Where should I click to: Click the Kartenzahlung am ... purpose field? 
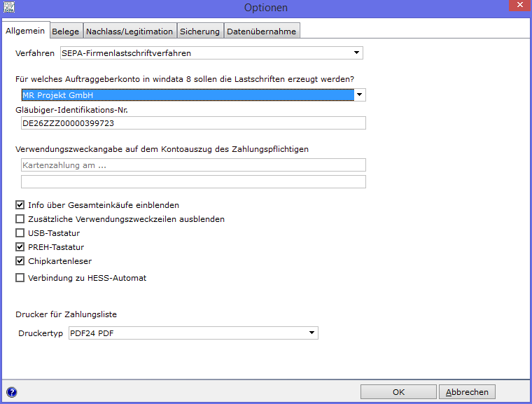coord(193,165)
